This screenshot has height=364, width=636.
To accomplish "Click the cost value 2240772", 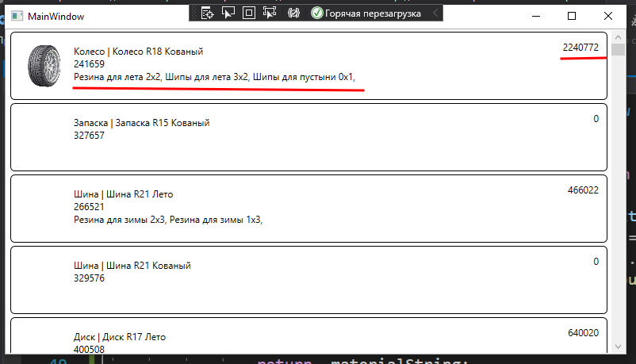I will point(580,48).
